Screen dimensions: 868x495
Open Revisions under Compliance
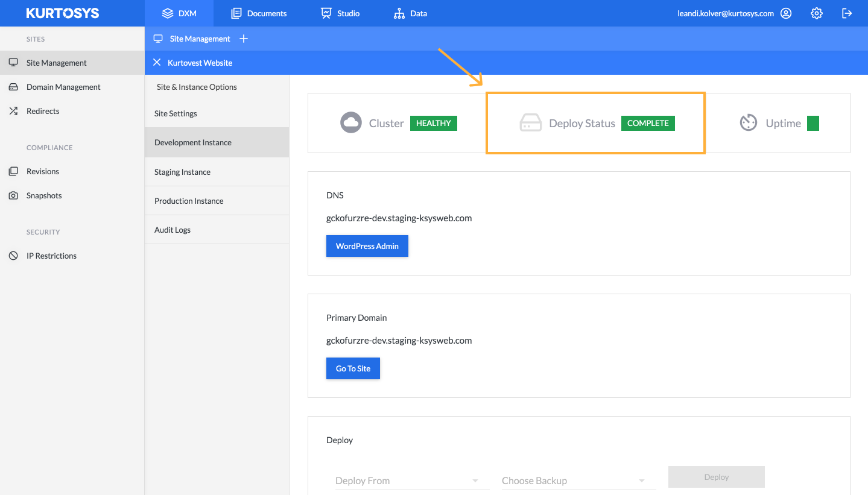point(72,171)
